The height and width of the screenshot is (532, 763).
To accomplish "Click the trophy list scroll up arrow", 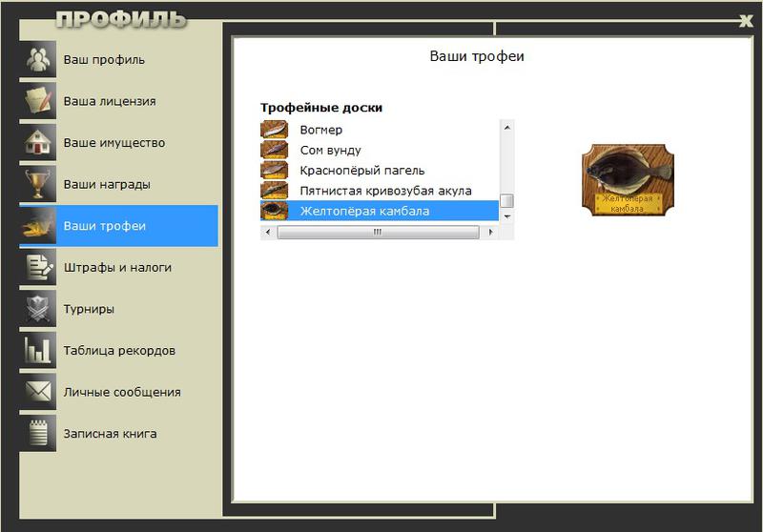I will click(x=507, y=128).
